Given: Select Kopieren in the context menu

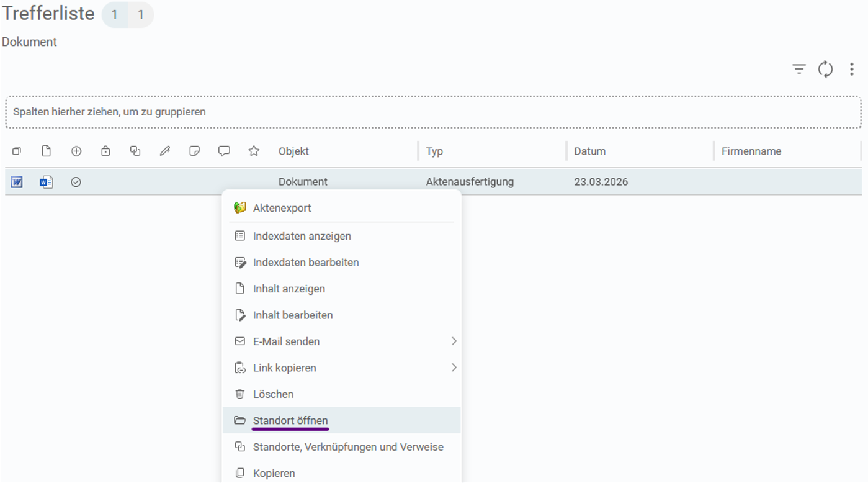Looking at the screenshot, I should coord(342,474).
